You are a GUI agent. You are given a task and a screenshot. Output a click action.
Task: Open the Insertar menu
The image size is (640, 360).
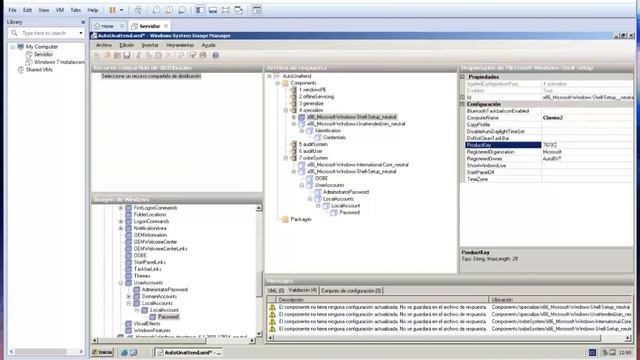tap(150, 45)
